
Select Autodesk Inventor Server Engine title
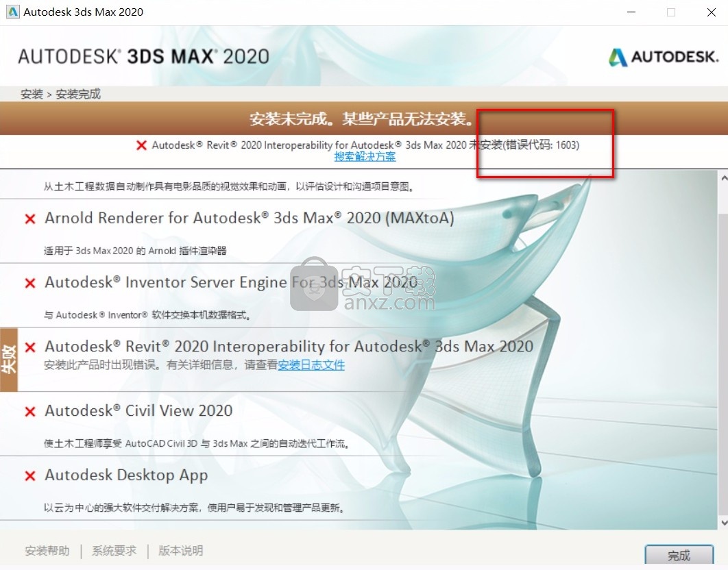[x=231, y=282]
